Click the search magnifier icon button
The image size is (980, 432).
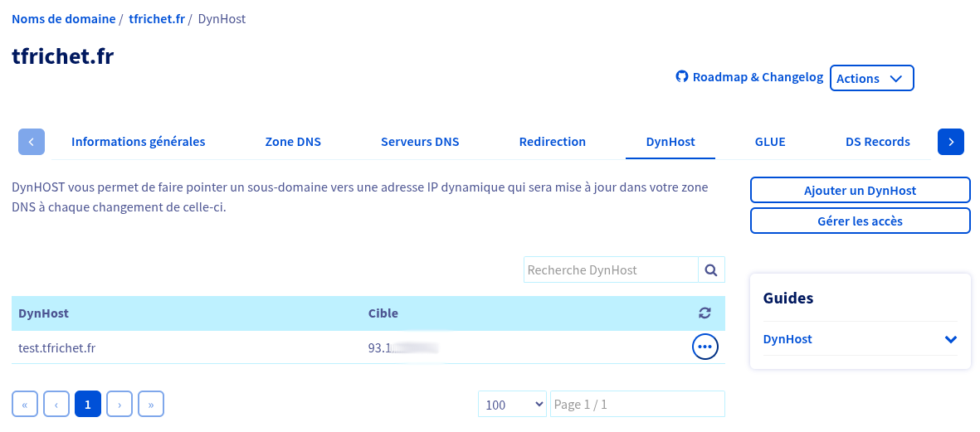(711, 269)
